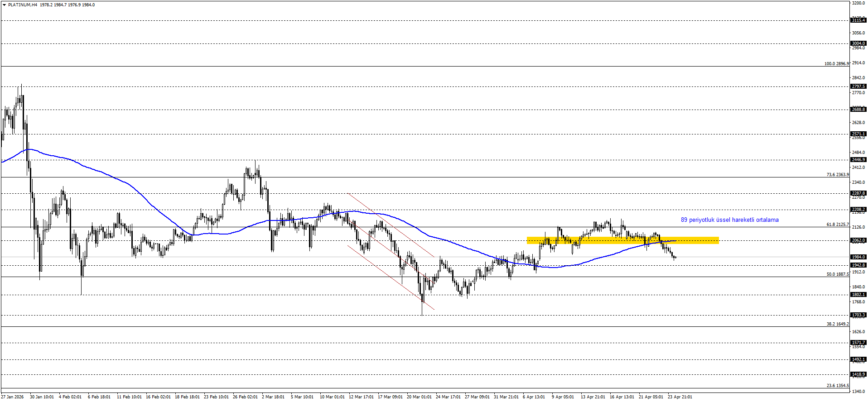Click the 9 Apr 05:01 time label
The image size is (868, 402).
coord(563,397)
